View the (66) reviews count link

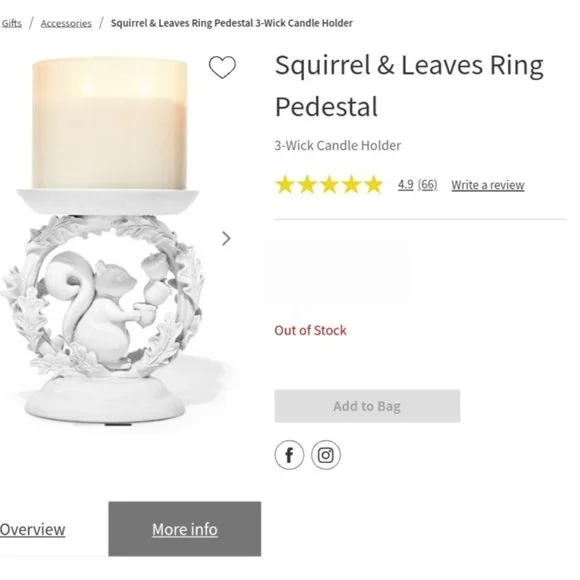coord(427,184)
